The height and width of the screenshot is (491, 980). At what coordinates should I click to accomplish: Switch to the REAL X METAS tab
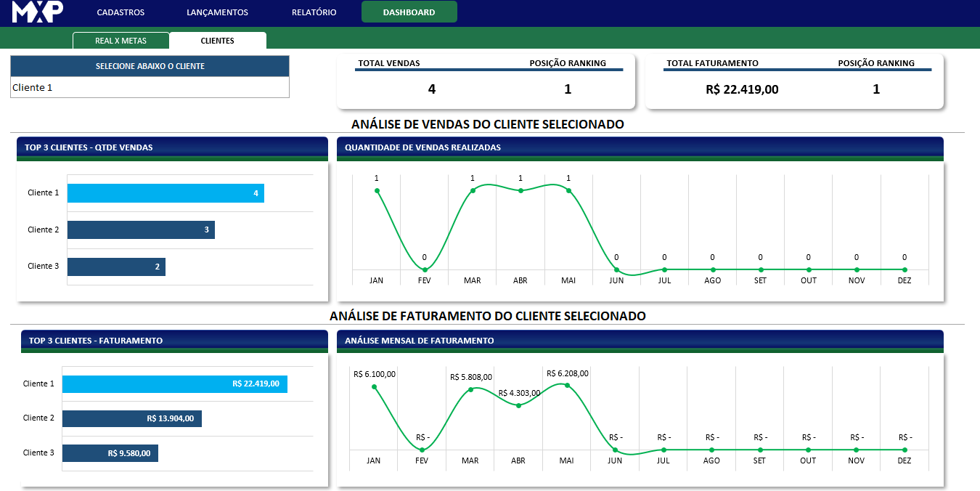tap(121, 41)
